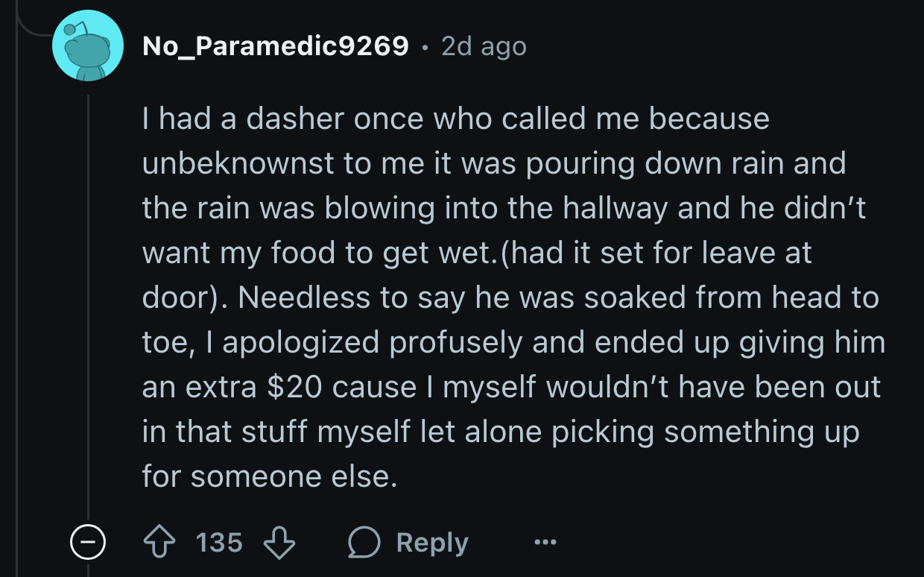Image resolution: width=924 pixels, height=577 pixels.
Task: Downvote the dasher rain comment
Action: tap(280, 543)
